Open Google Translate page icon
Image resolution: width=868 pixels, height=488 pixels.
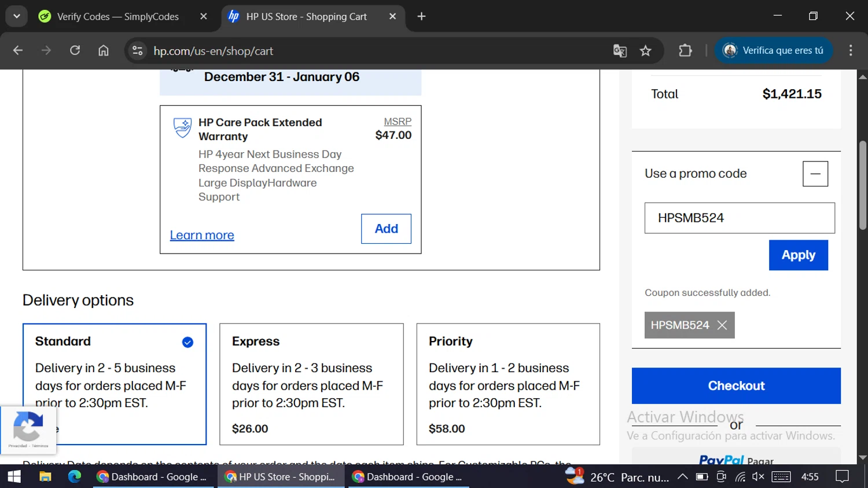click(620, 51)
